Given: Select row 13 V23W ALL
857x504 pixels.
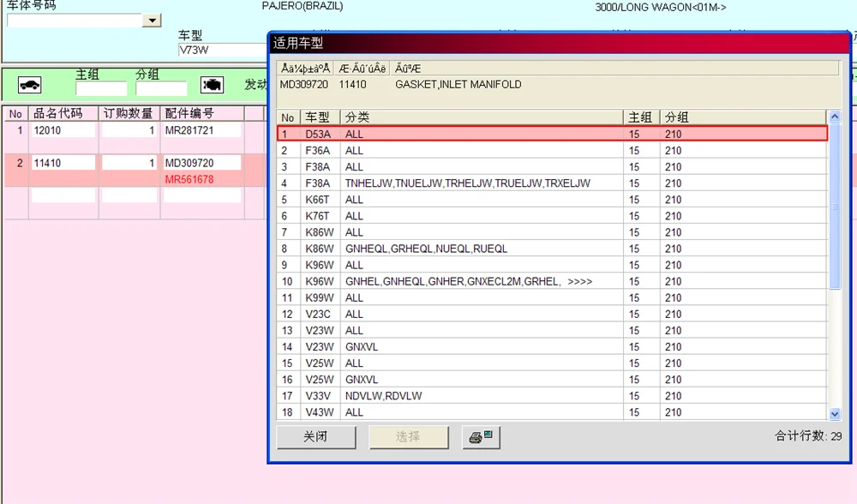Looking at the screenshot, I should (552, 331).
